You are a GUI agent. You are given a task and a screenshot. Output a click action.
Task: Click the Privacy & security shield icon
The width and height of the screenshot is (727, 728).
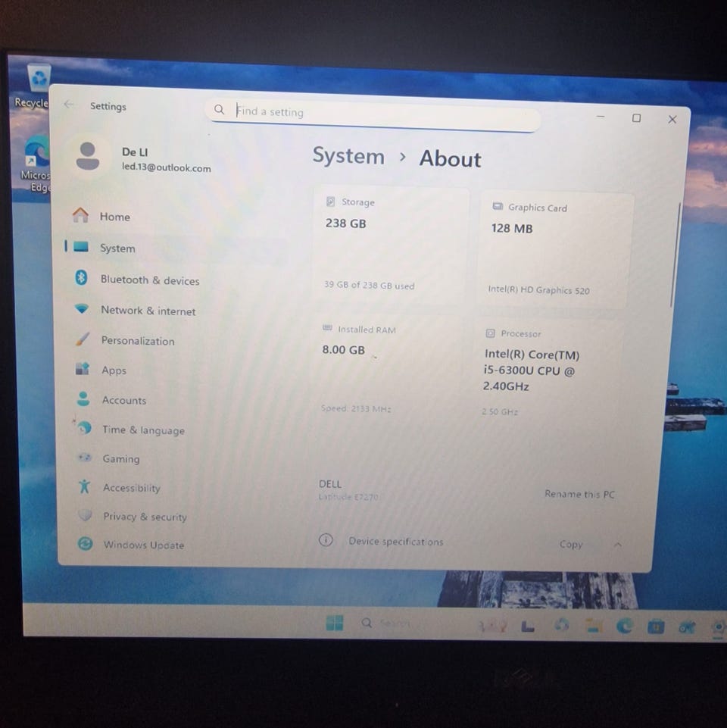pyautogui.click(x=85, y=515)
